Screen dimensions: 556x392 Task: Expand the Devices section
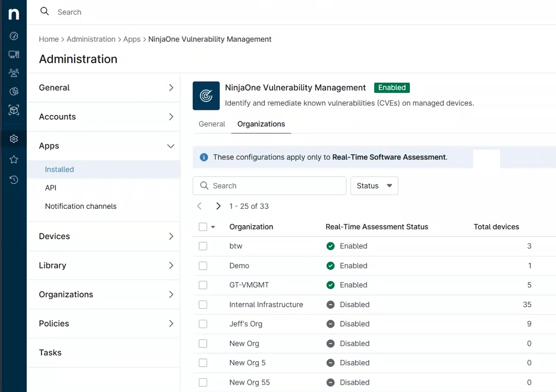pos(104,236)
